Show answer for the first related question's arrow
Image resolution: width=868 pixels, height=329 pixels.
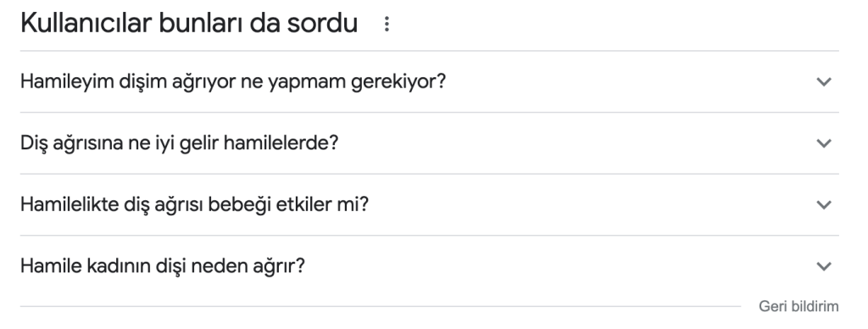(824, 82)
